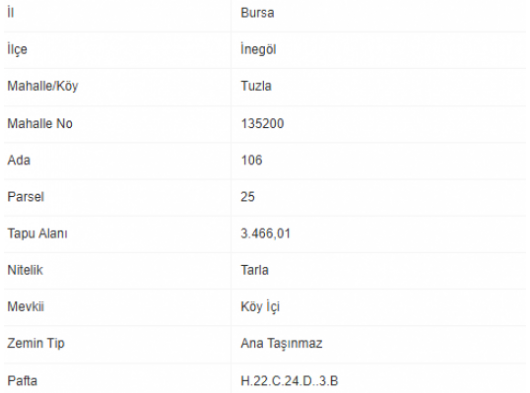Select Tapu Alanı value 3.466,01
Screen dimensions: 530x393
pyautogui.click(x=265, y=234)
